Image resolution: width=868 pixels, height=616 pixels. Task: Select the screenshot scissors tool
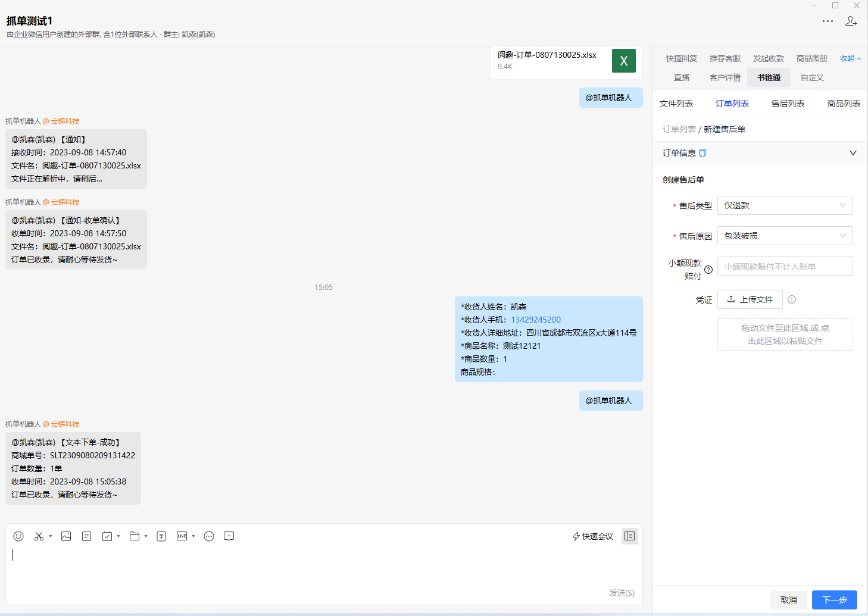point(39,536)
